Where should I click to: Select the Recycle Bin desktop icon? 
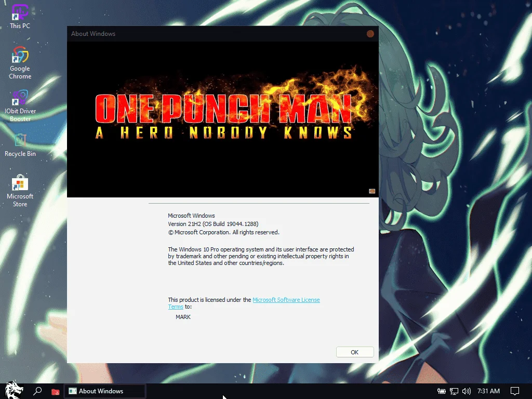(20, 145)
